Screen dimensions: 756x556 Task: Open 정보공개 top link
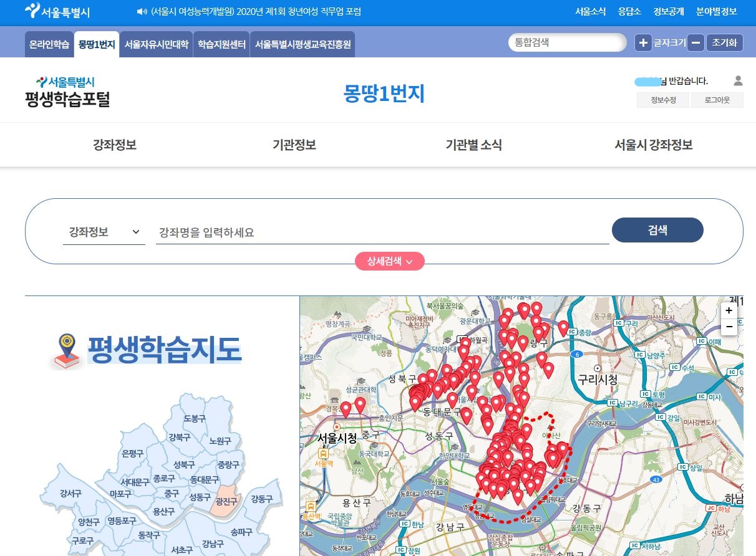coord(669,12)
